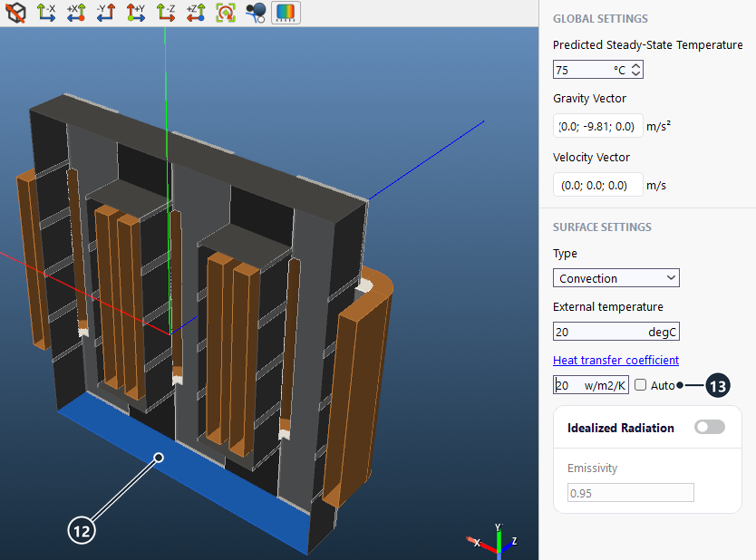The height and width of the screenshot is (560, 756).
Task: Set view direction to +Z
Action: coord(196,13)
